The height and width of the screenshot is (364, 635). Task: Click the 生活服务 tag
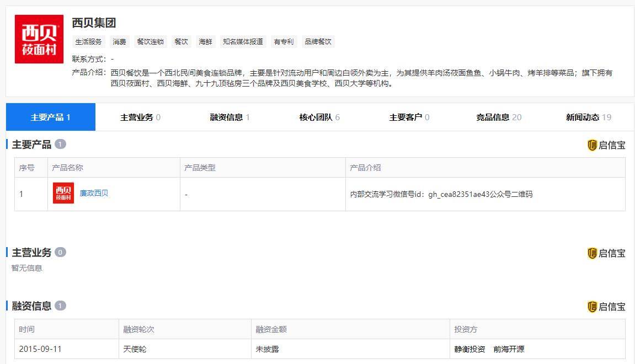(88, 42)
